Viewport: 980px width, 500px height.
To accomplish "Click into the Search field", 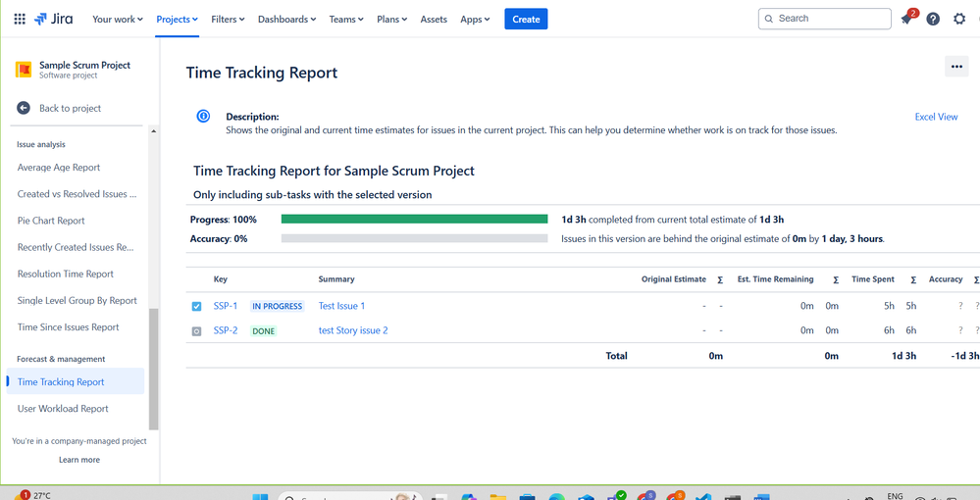I will click(824, 19).
